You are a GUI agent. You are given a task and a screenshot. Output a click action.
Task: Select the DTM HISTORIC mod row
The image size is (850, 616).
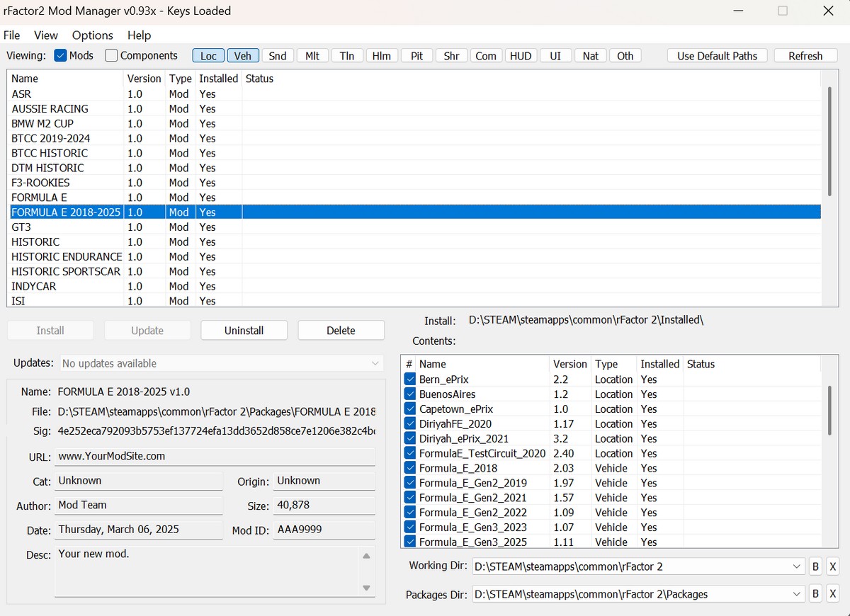coord(414,168)
